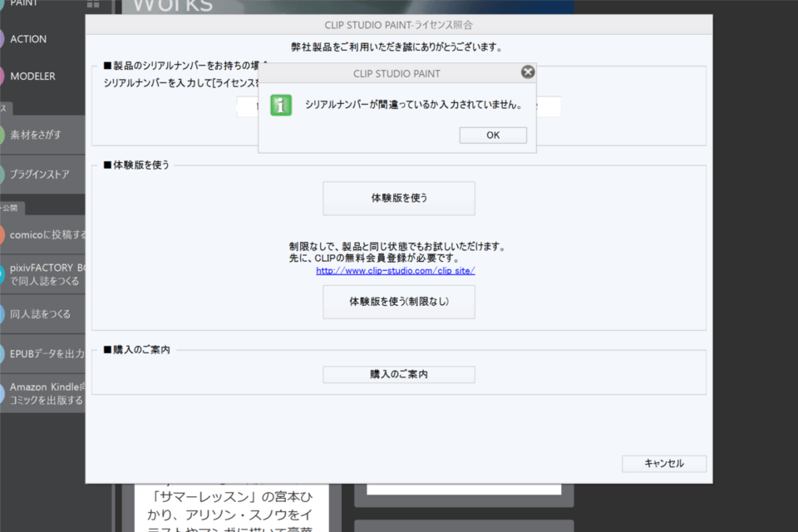Click the 体験版を使う(制限なし) button
Screen dimensions: 798x532
[x=398, y=302]
